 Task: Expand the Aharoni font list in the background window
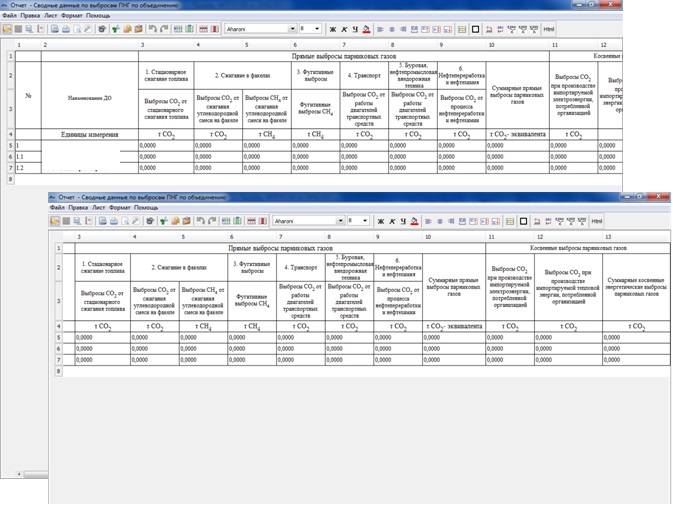[x=290, y=29]
